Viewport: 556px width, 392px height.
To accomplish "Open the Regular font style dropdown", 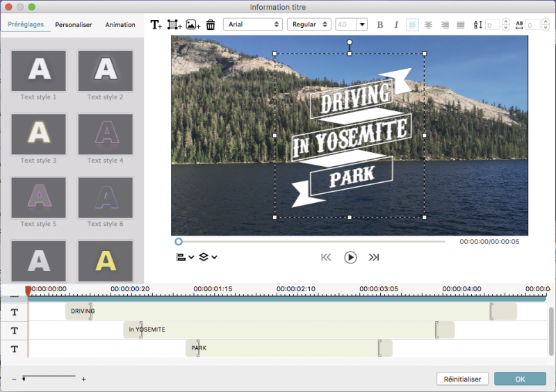I will (x=309, y=24).
